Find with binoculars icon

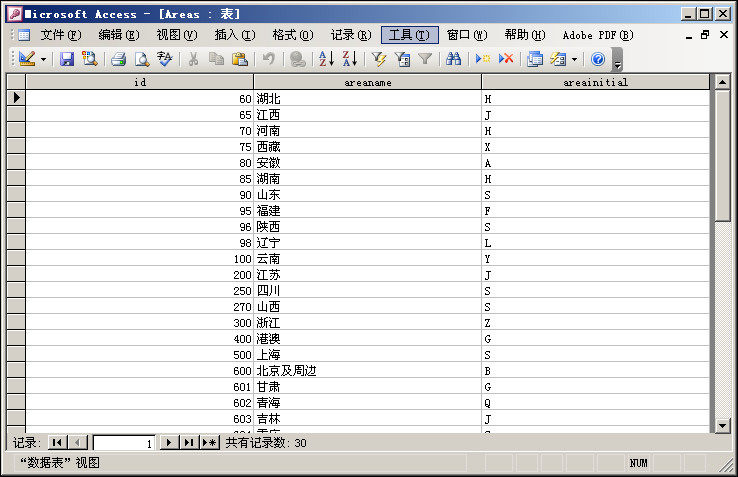point(453,59)
